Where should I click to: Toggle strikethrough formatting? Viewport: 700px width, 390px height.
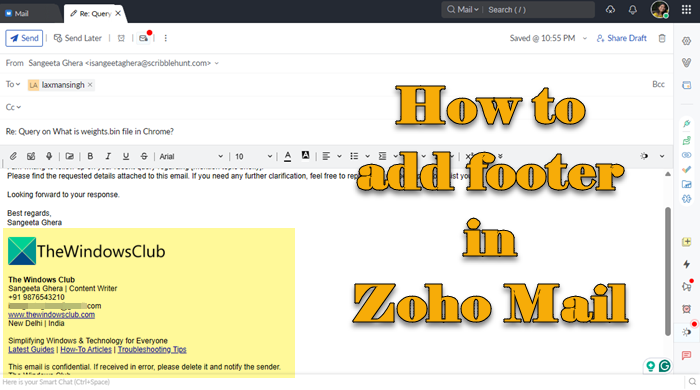144,156
